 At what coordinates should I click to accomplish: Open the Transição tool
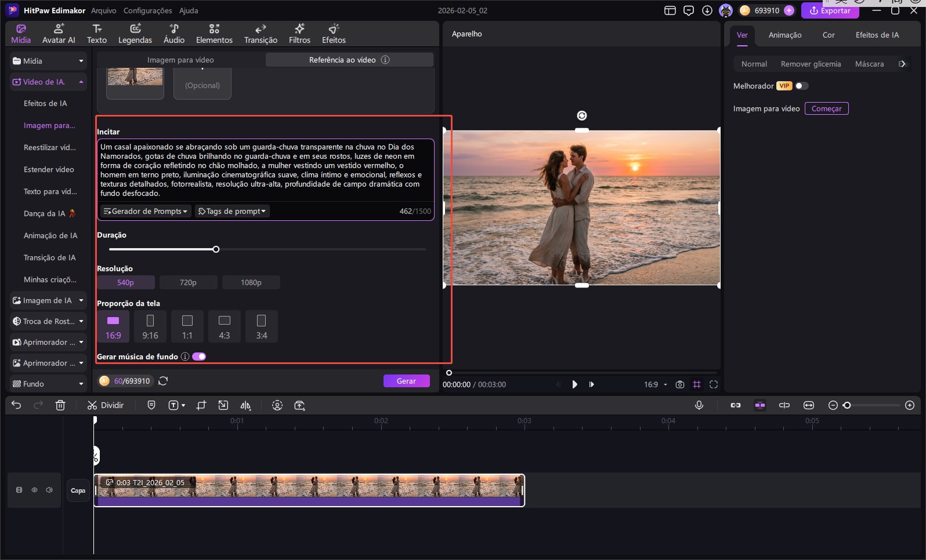(x=261, y=34)
